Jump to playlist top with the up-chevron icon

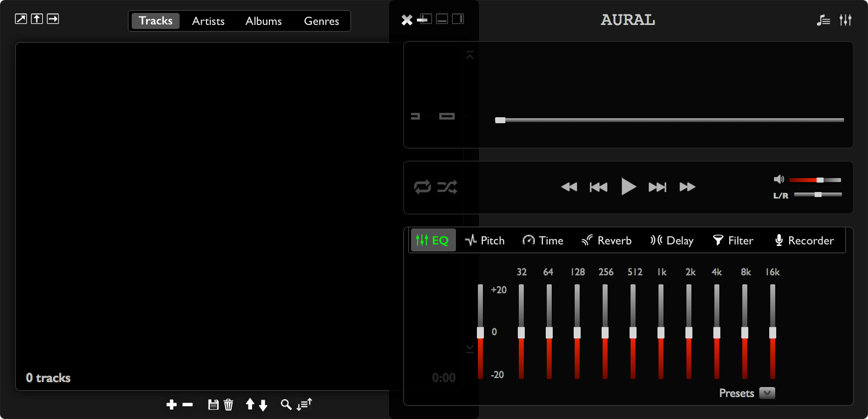pyautogui.click(x=470, y=56)
